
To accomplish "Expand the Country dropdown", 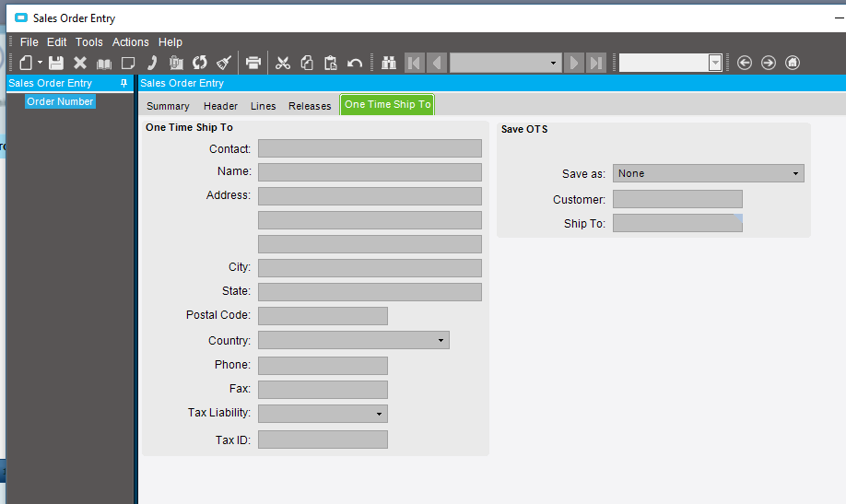I will coord(441,341).
